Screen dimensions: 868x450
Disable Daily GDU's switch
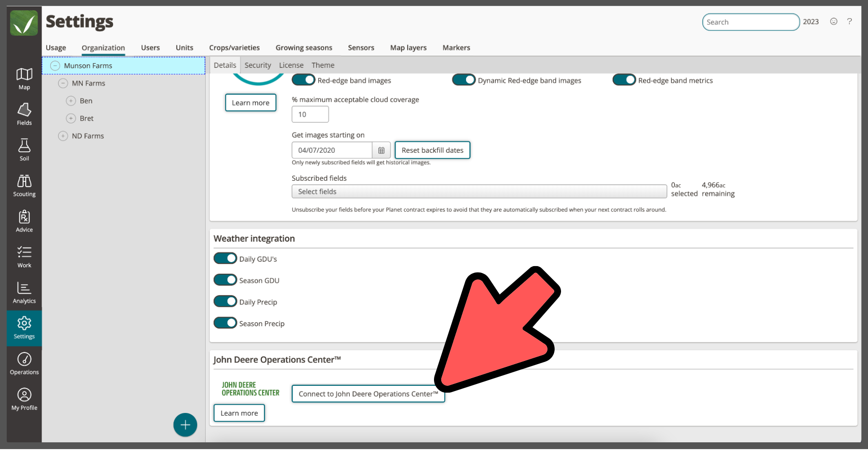pos(225,258)
